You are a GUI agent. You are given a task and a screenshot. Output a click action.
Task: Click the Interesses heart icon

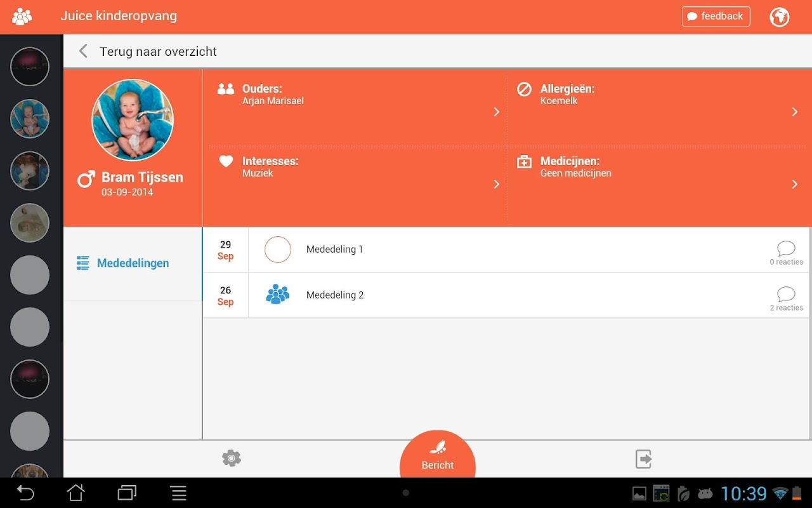click(x=226, y=161)
